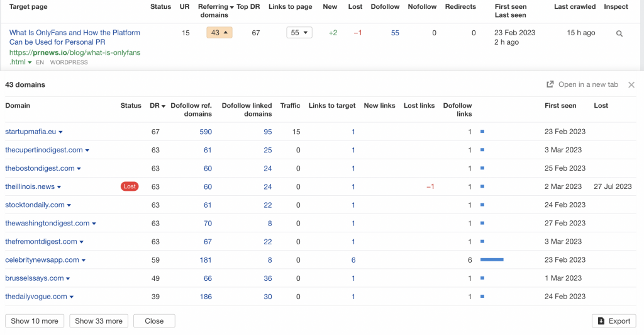Click the First seen header in domains table
This screenshot has width=644, height=335.
[560, 106]
